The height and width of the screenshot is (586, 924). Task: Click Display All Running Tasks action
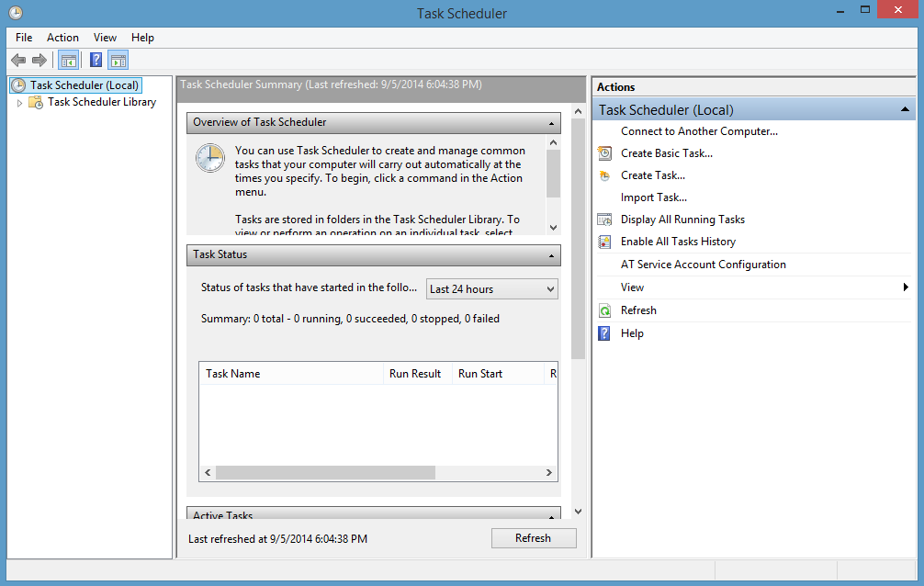(682, 220)
